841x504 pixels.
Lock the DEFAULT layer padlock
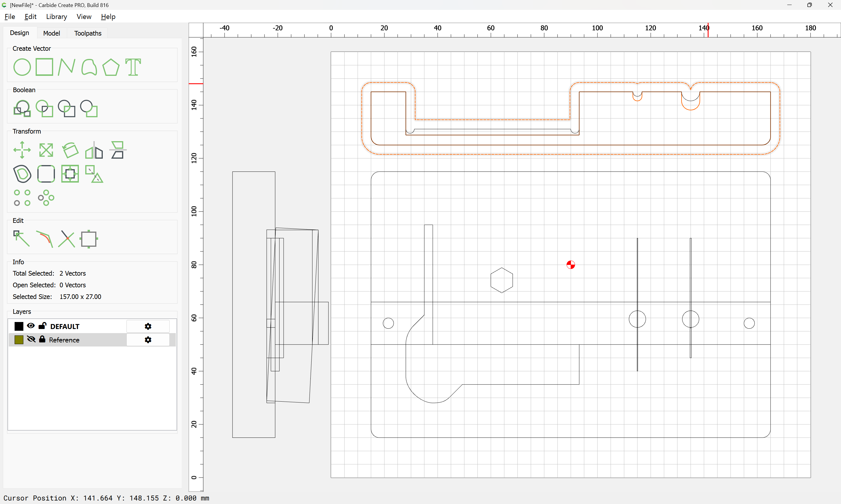(43, 326)
